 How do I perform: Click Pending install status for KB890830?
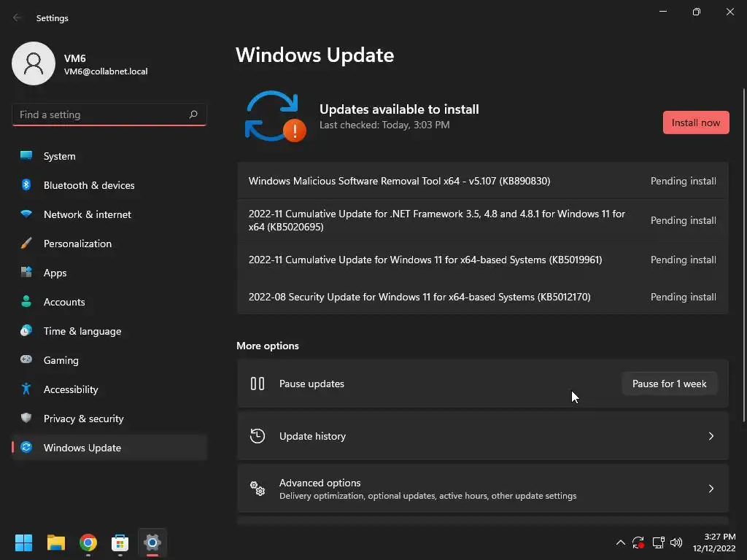pyautogui.click(x=683, y=181)
